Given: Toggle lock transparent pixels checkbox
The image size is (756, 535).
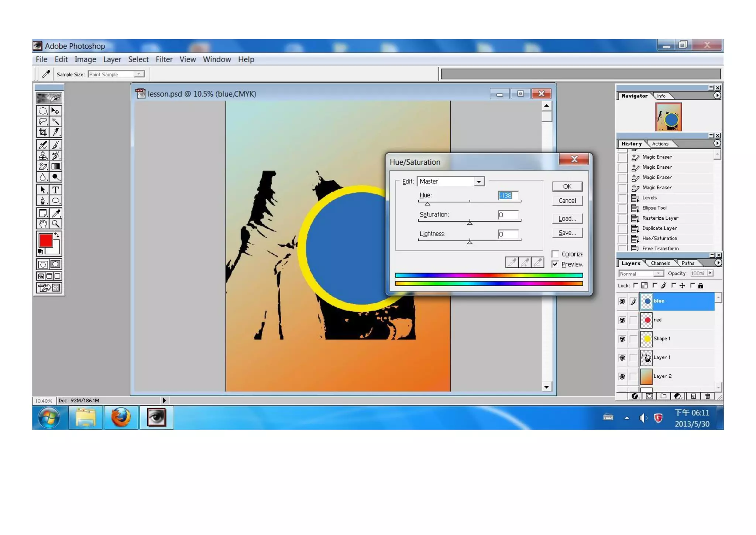Looking at the screenshot, I should pos(636,285).
